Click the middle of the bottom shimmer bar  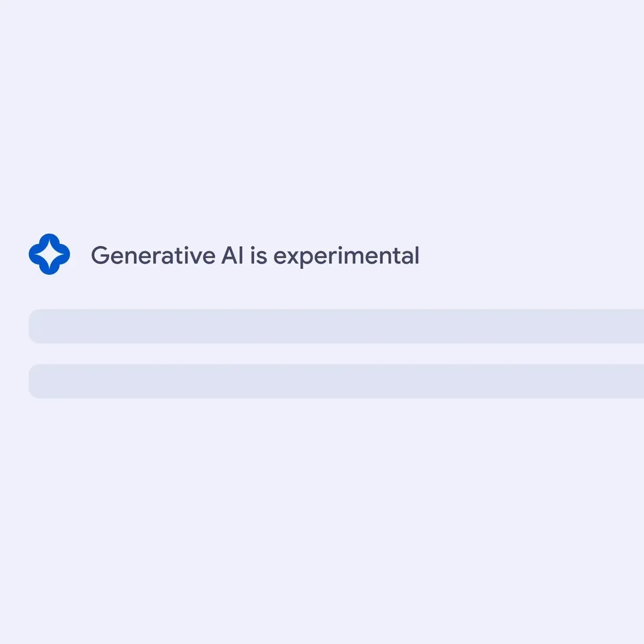click(x=336, y=381)
